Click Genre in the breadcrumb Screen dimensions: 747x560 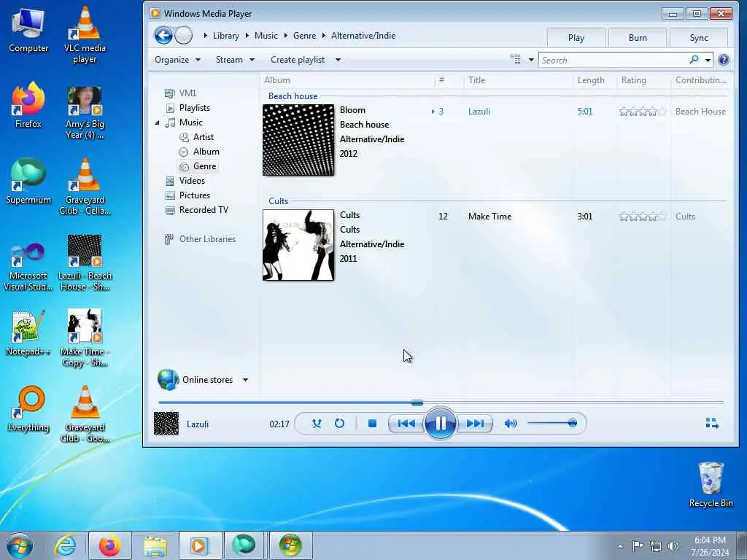coord(304,36)
